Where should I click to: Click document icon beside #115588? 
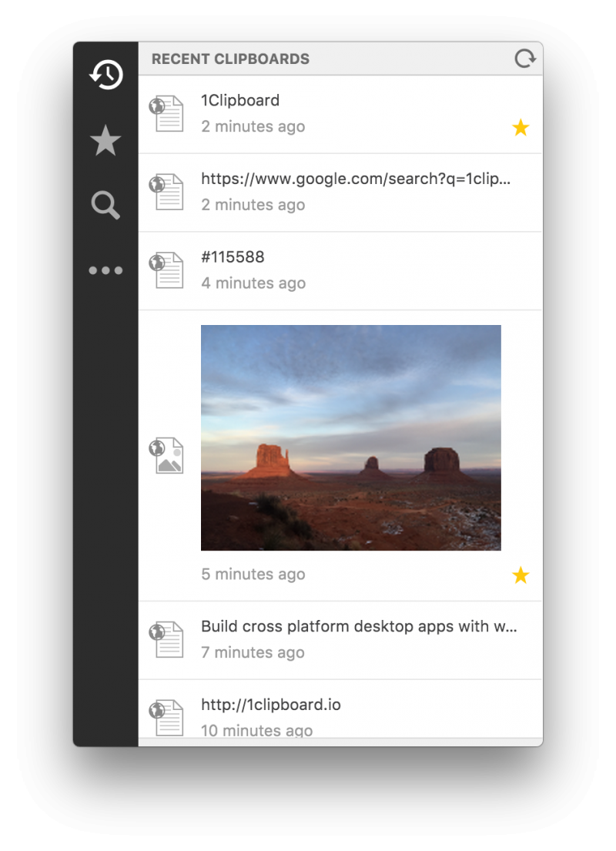(x=167, y=270)
